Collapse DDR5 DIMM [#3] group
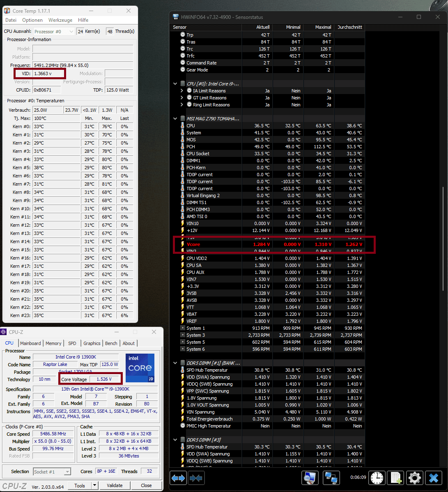This screenshot has height=492, width=448. [x=175, y=440]
